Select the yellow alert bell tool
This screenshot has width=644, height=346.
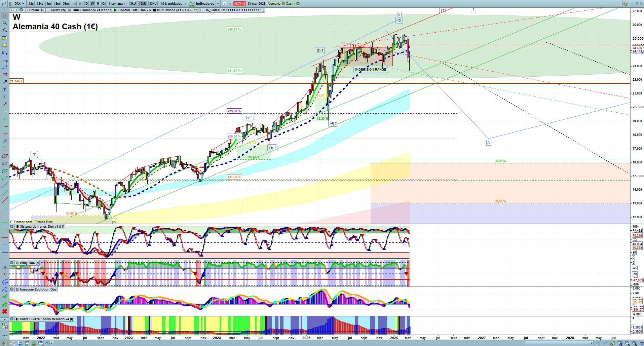pos(5,45)
